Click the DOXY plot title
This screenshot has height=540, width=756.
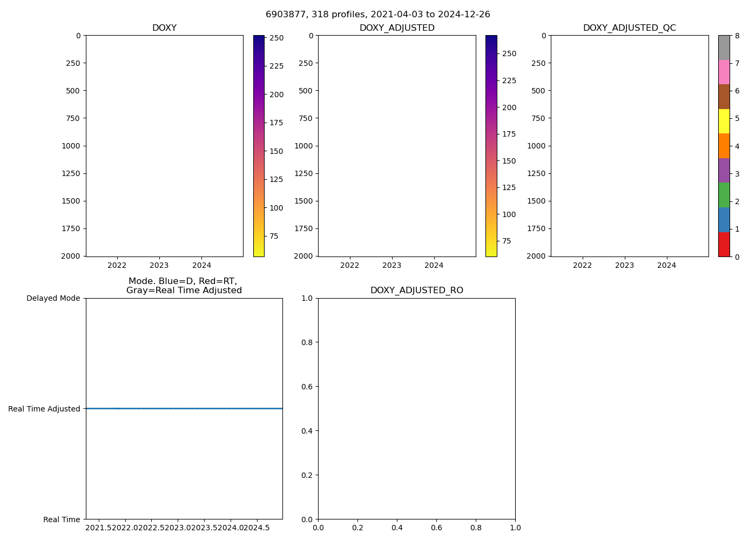pyautogui.click(x=164, y=28)
